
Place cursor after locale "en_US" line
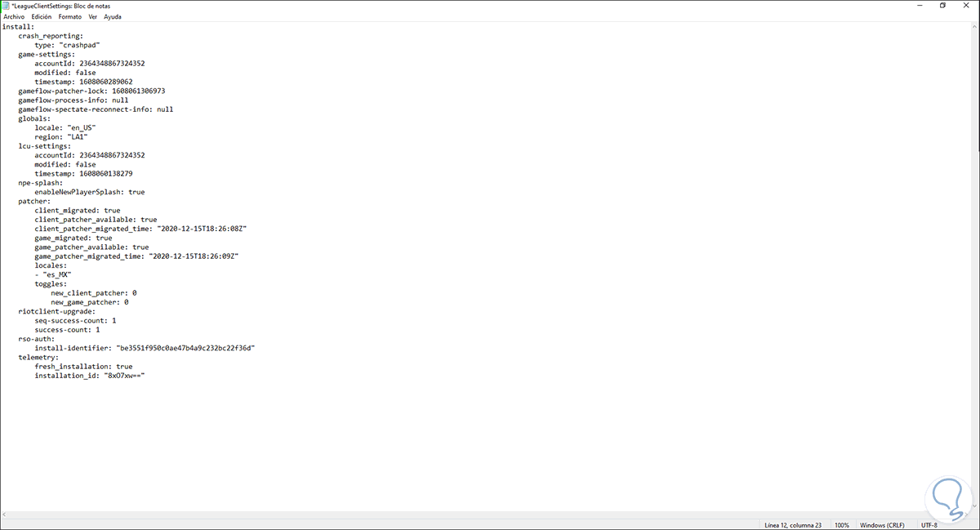86,127
